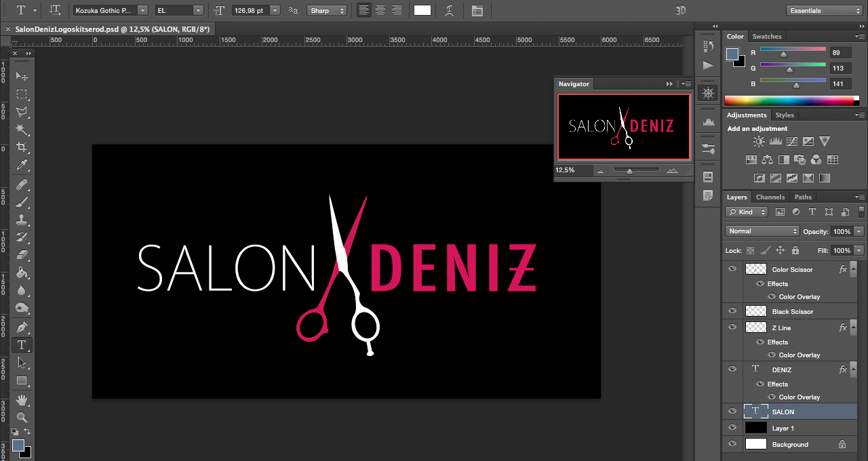The width and height of the screenshot is (868, 461).
Task: Hide the Background layer
Action: coord(732,444)
